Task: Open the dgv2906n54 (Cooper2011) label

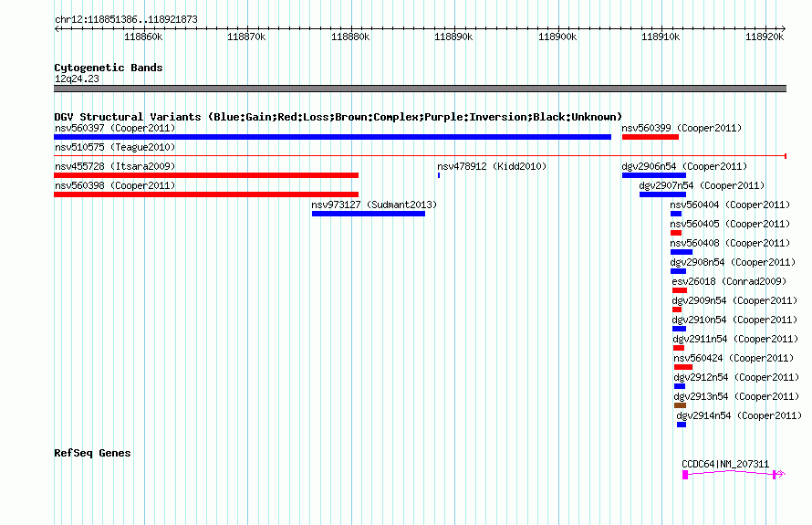Action: (x=684, y=166)
